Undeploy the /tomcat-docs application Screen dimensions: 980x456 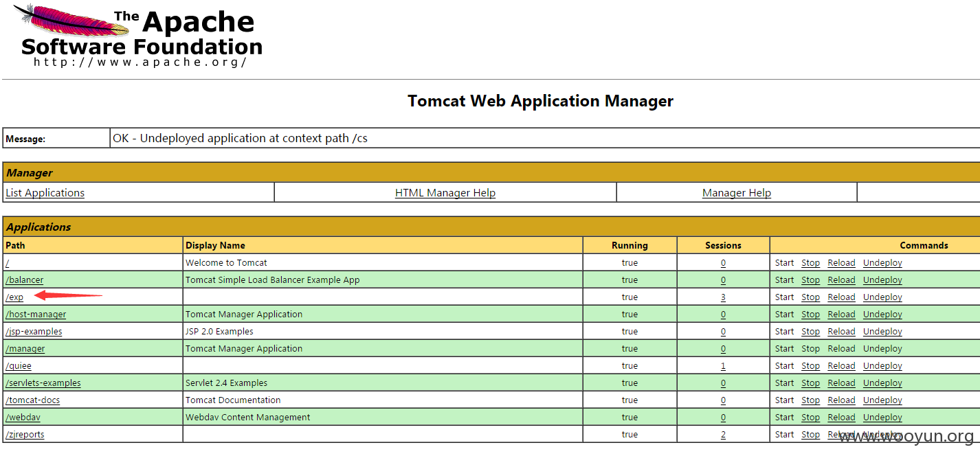tap(882, 400)
